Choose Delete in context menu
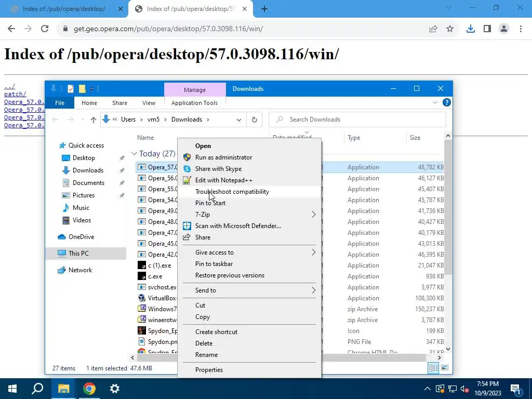The width and height of the screenshot is (532, 399). click(249, 343)
